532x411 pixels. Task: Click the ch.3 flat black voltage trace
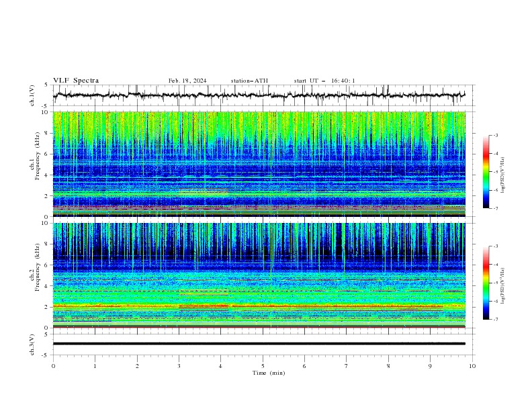[259, 344]
